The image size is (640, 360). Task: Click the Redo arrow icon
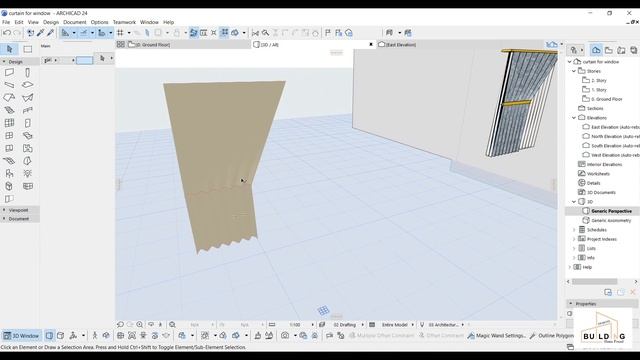pos(17,33)
